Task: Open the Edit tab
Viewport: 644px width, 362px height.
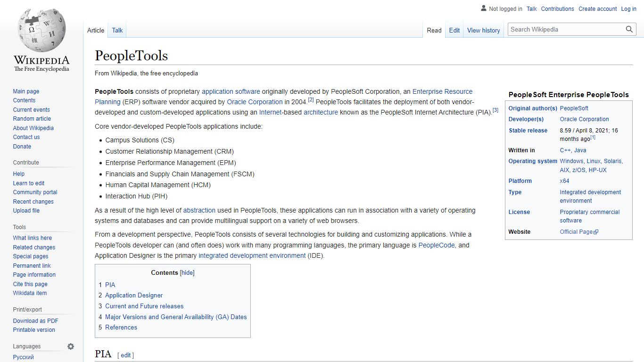Action: [x=454, y=30]
